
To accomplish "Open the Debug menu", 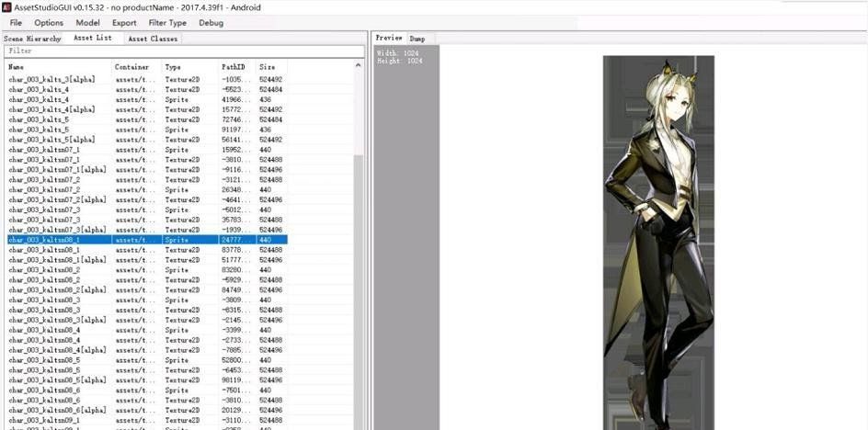I will coord(211,23).
